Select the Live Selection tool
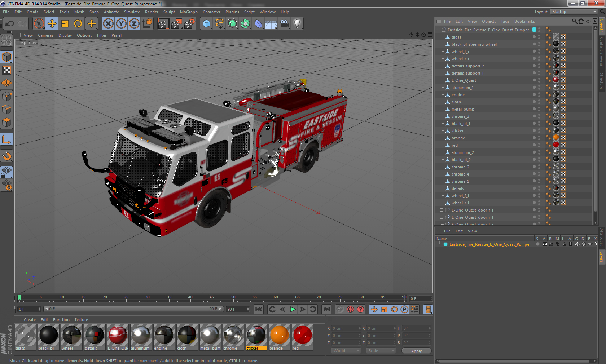The height and width of the screenshot is (364, 606). point(39,24)
